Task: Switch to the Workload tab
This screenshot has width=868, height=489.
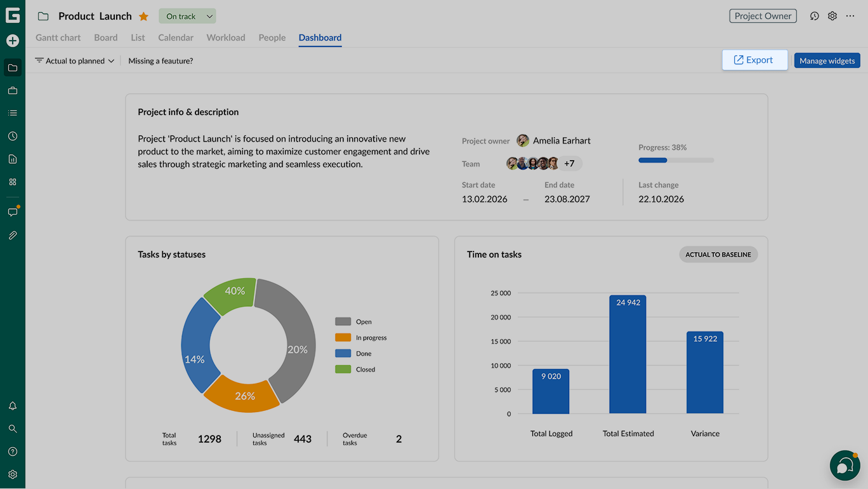Action: 226,37
